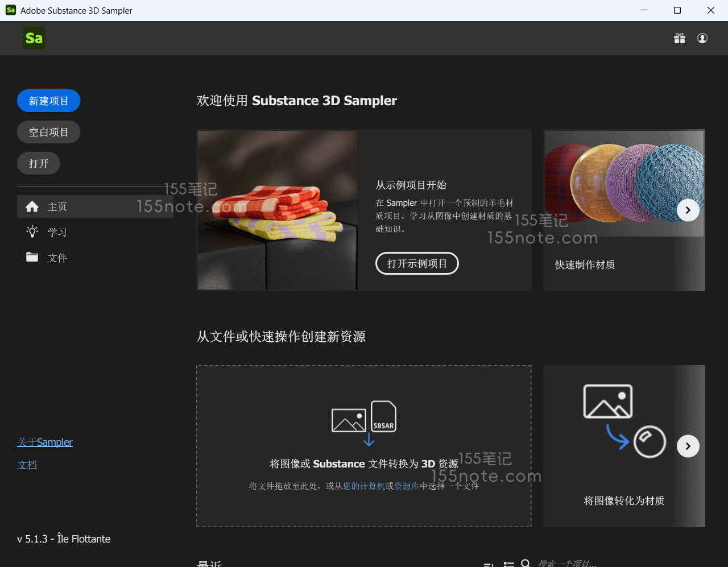The image size is (728, 567).
Task: Select the 文件 sidebar item
Action: point(57,258)
